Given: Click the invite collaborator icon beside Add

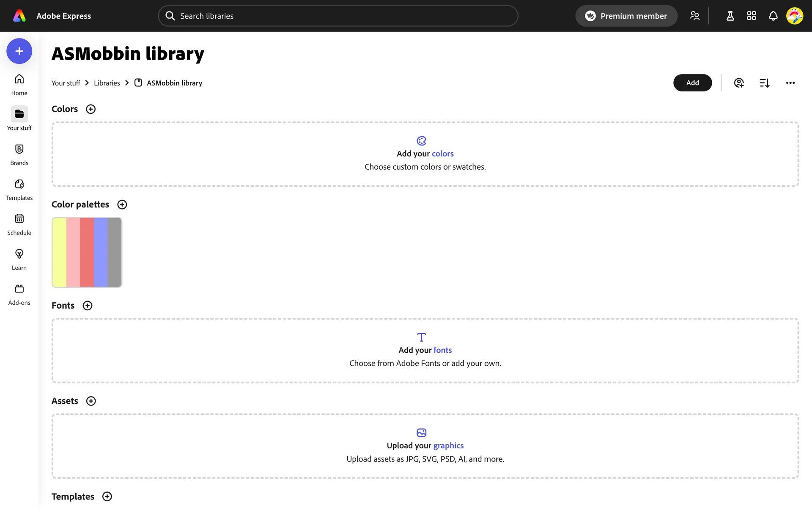Looking at the screenshot, I should (739, 83).
